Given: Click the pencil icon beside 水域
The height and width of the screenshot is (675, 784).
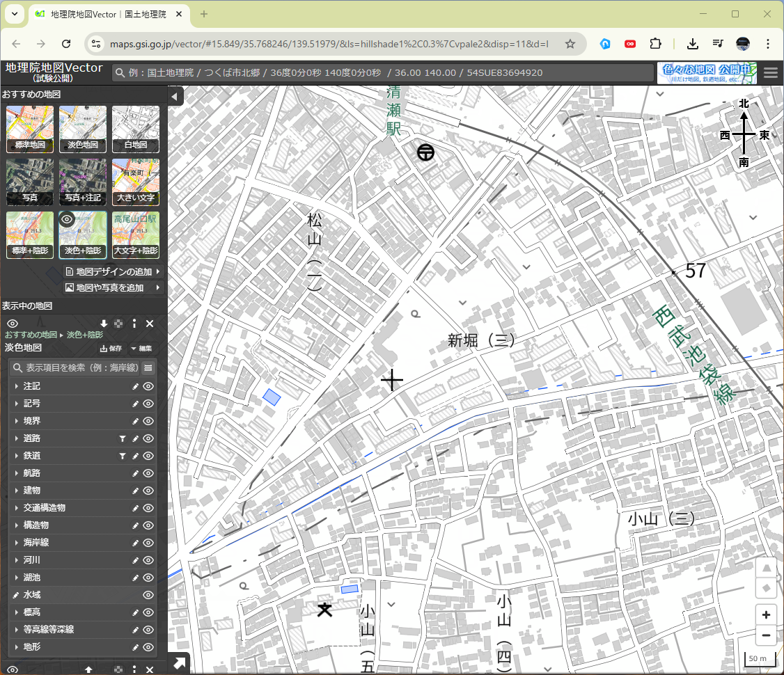Looking at the screenshot, I should coord(16,595).
